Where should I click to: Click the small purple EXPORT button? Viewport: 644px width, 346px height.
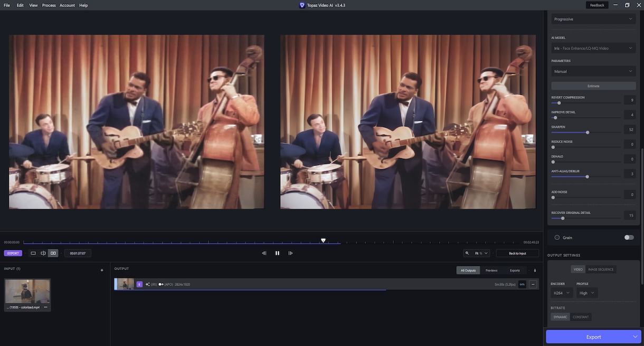(x=13, y=253)
